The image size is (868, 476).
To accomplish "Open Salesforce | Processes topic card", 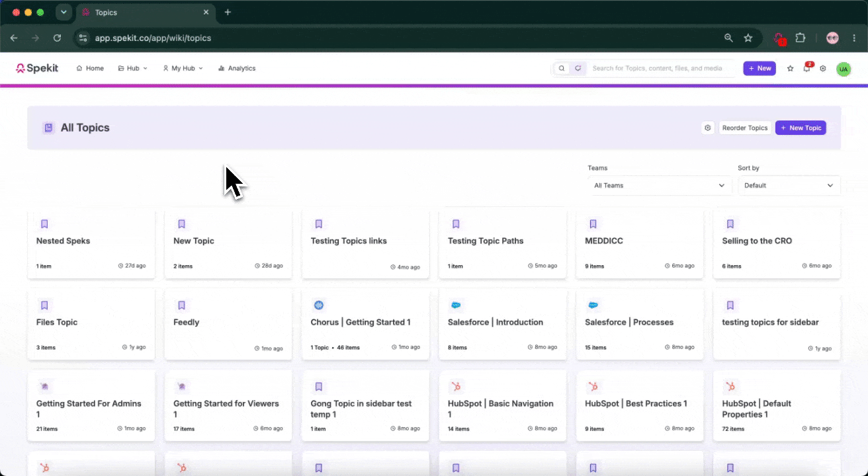I will 640,324.
